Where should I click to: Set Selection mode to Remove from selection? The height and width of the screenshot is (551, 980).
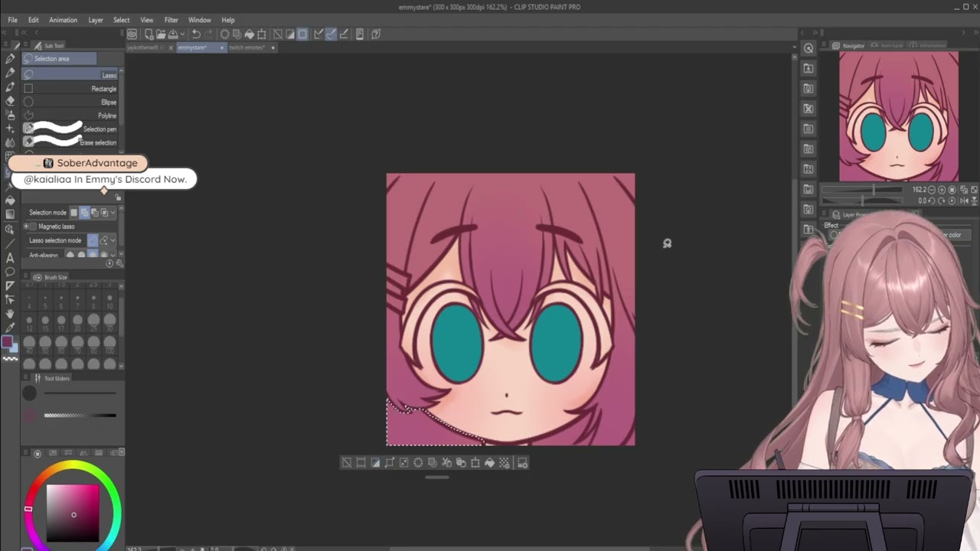pos(94,213)
